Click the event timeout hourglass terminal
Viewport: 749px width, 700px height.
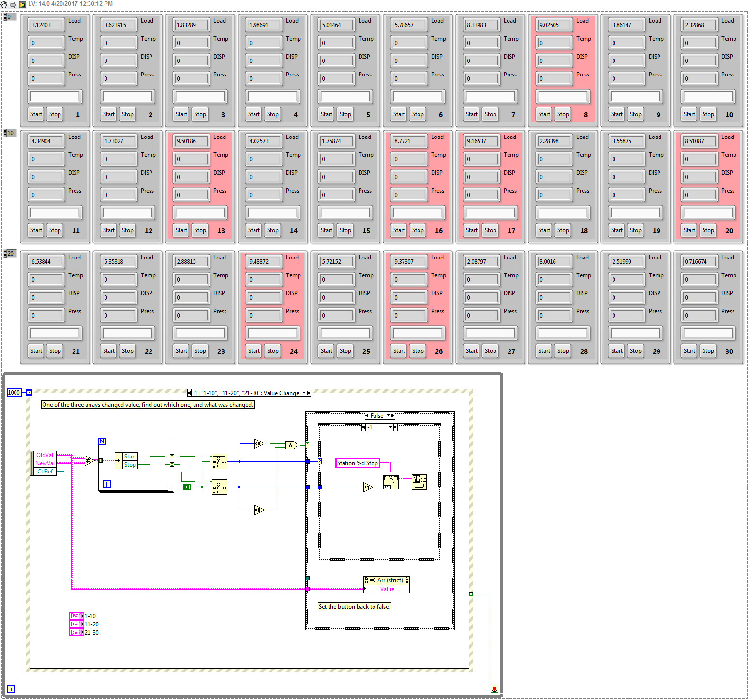coord(29,393)
